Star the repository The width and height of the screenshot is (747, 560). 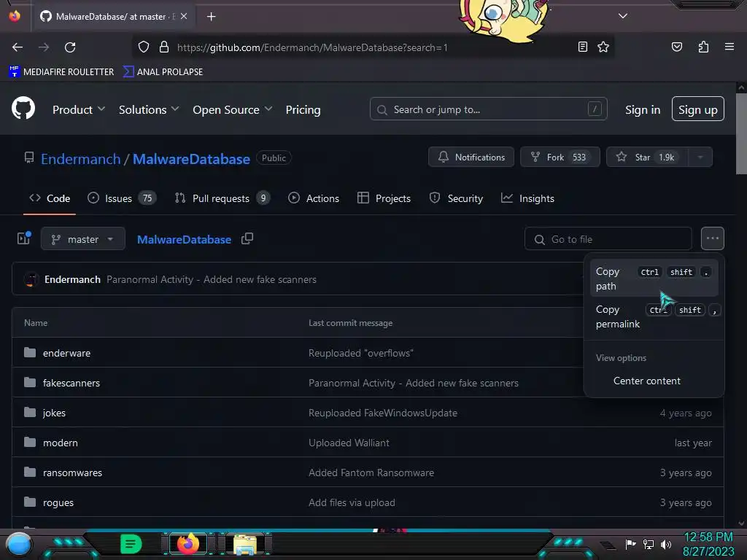(x=648, y=157)
